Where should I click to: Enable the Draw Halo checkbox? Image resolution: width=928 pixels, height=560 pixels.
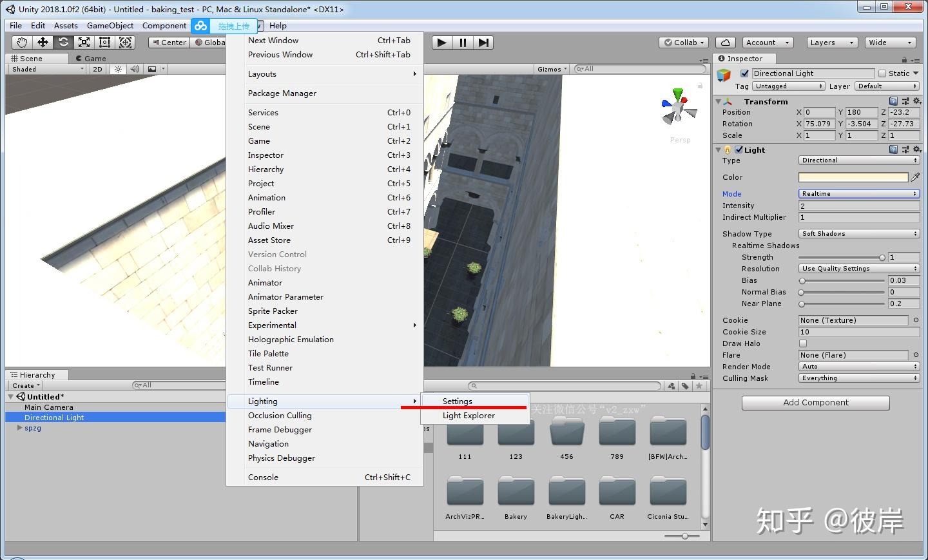click(803, 343)
